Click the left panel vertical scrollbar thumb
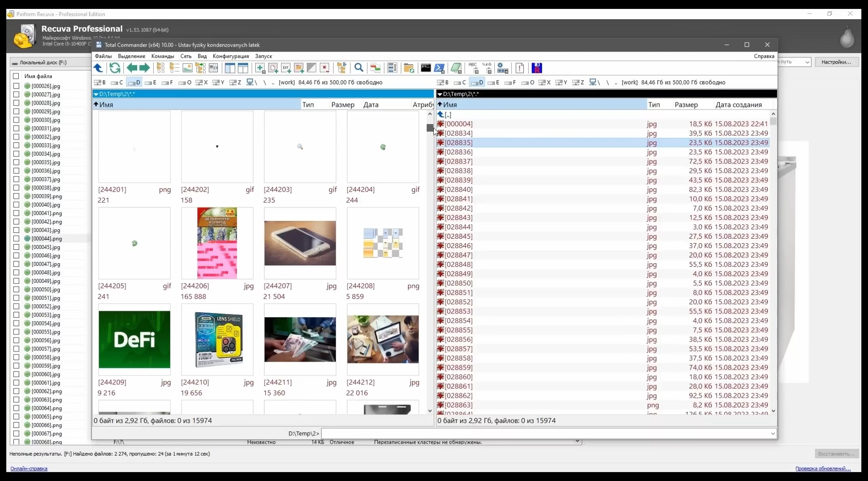The image size is (868, 481). [x=430, y=128]
